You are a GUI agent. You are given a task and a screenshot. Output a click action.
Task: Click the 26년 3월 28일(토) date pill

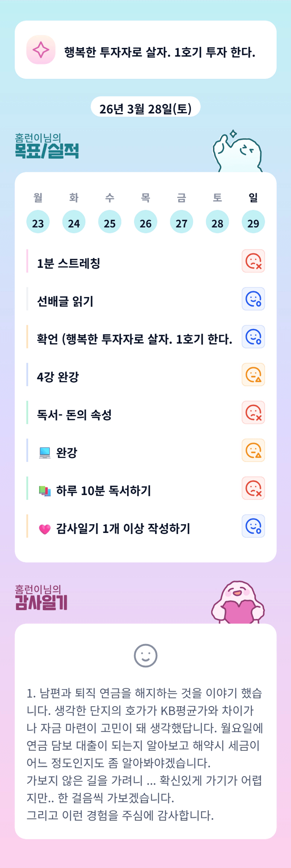point(145,108)
